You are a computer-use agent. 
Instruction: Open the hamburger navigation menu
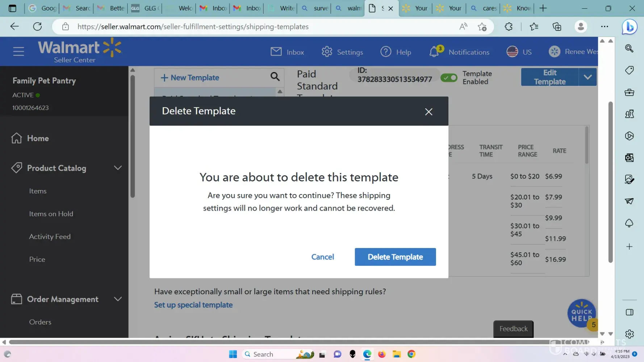click(x=18, y=51)
